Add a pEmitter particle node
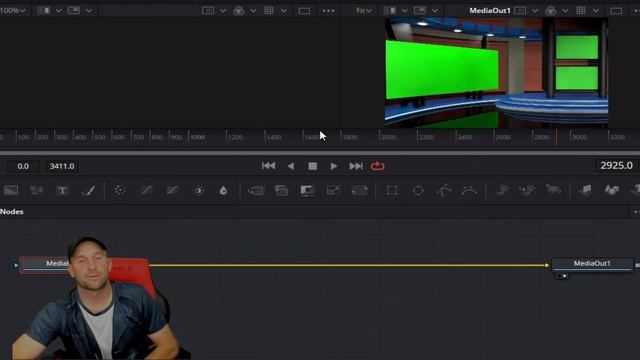 [502, 190]
